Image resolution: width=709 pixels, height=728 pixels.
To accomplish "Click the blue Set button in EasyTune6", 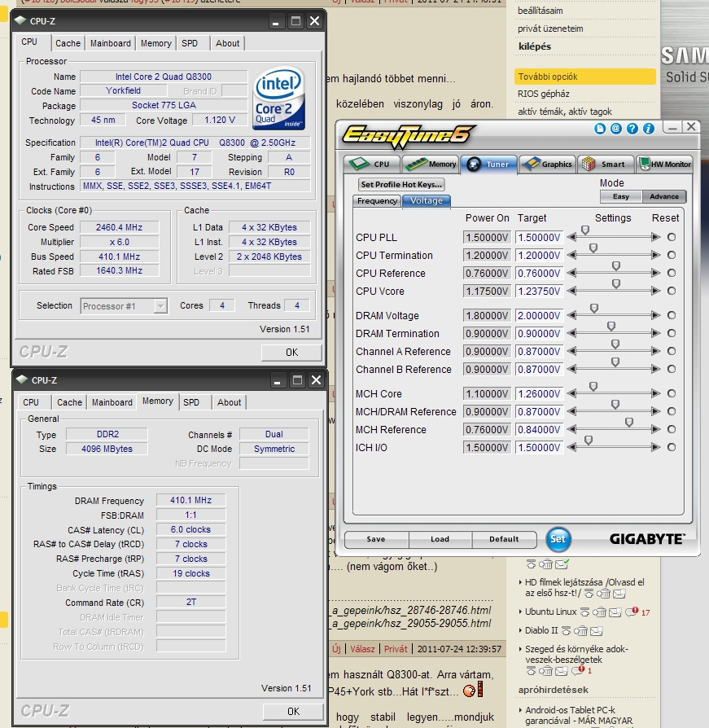I will coord(558,539).
